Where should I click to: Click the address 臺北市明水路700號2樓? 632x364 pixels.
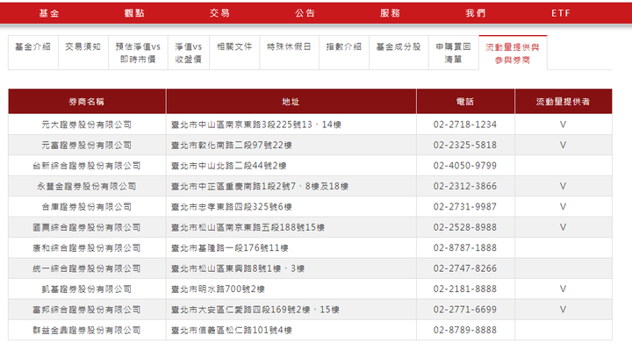pos(218,289)
